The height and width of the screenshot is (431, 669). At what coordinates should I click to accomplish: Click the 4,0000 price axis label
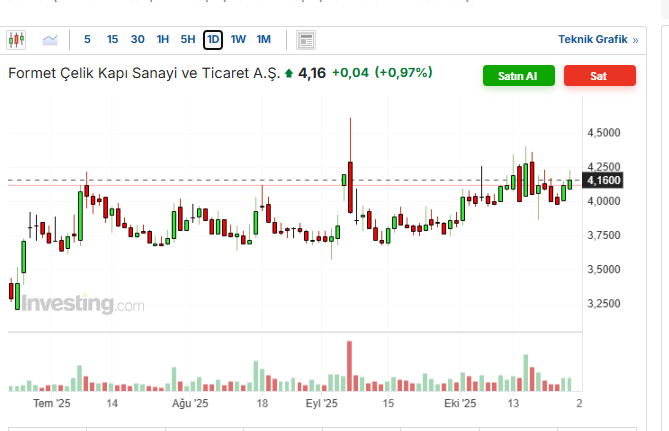604,201
